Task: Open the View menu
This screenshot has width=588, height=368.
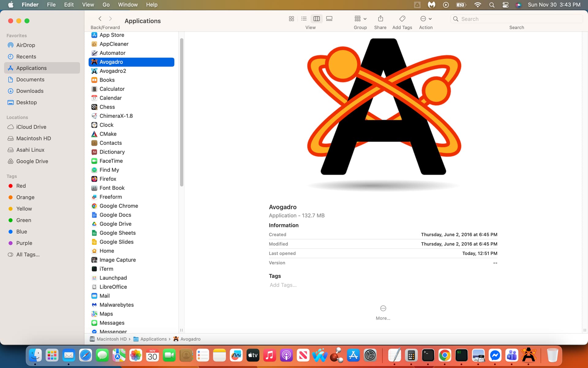Action: click(x=88, y=5)
